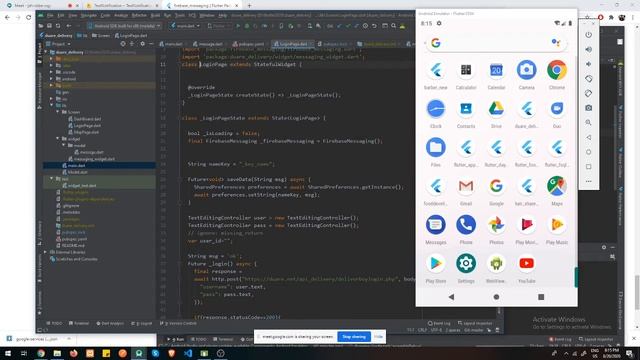
Task: Open the Edit menu
Action: (x=61, y=16)
